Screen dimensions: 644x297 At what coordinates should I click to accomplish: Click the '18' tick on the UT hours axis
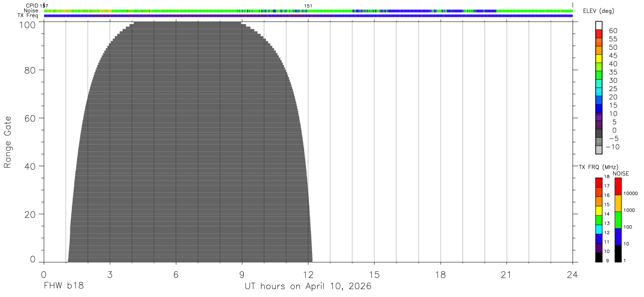[440, 274]
